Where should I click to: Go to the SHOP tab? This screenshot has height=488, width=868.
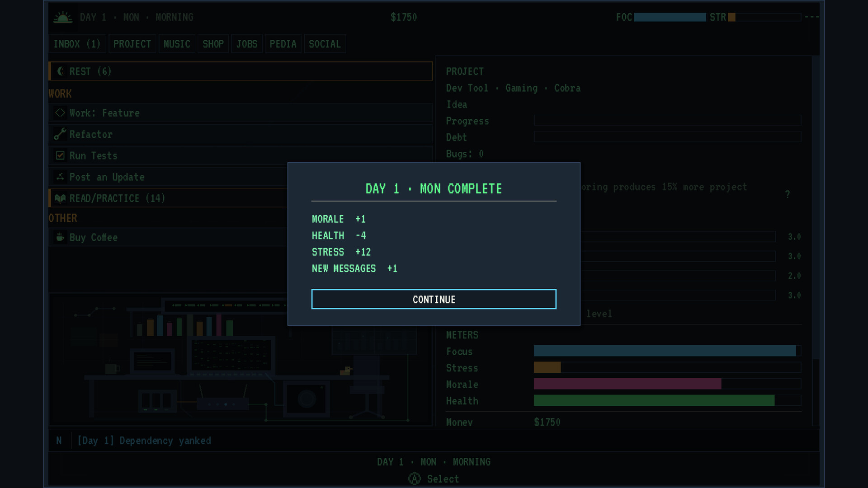tap(213, 44)
